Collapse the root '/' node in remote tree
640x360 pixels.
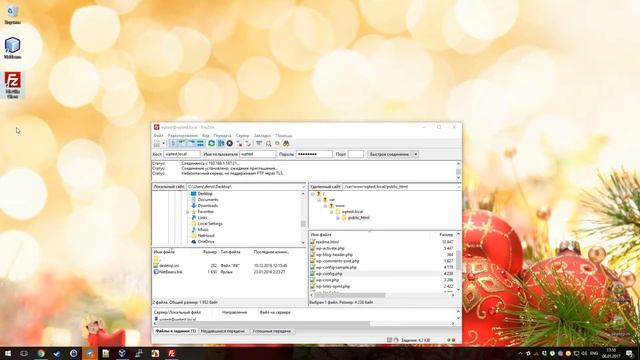click(x=313, y=194)
